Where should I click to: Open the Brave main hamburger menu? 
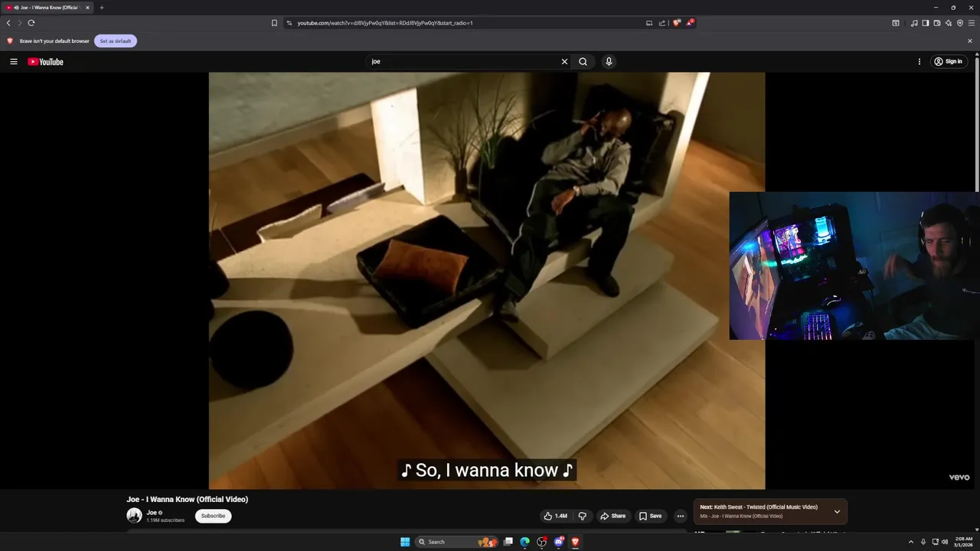972,23
